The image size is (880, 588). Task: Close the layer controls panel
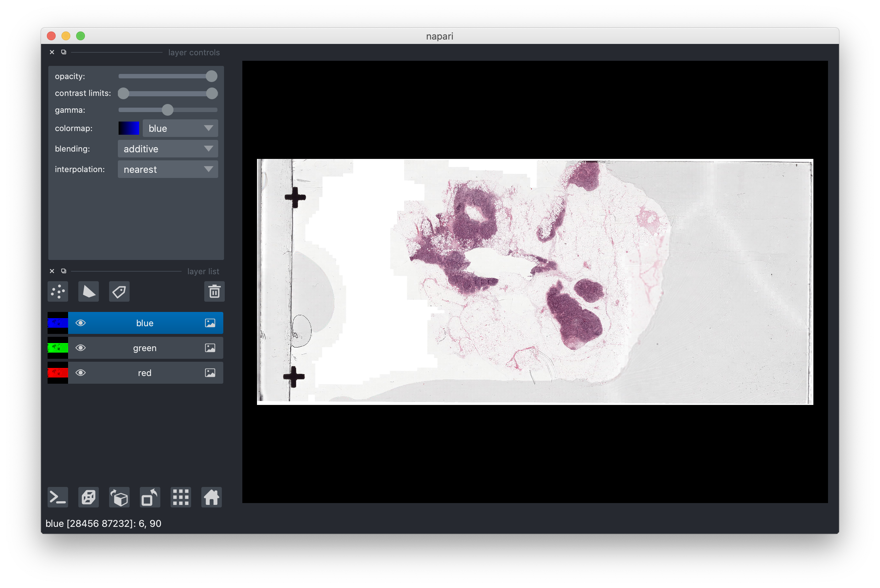[x=52, y=52]
